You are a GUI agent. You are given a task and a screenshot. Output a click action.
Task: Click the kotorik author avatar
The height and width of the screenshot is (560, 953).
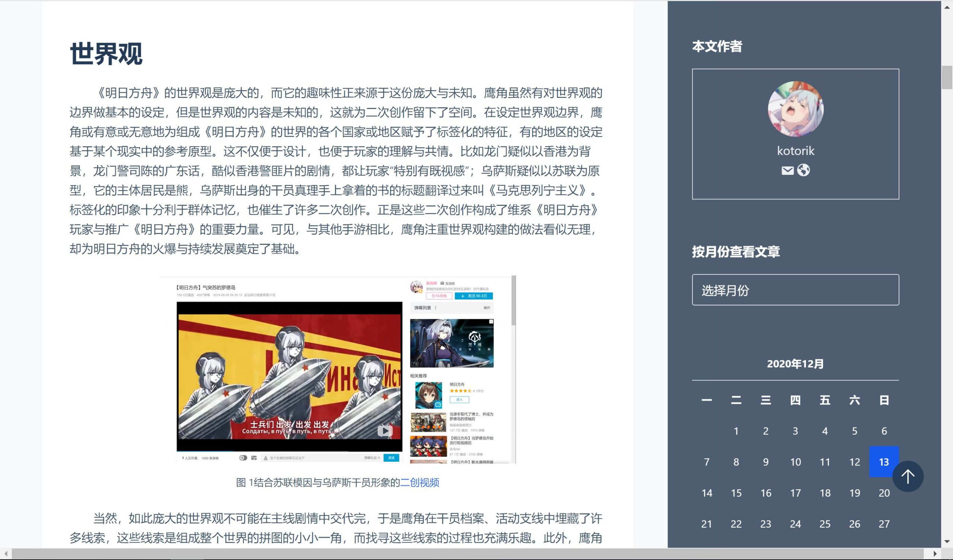point(795,109)
